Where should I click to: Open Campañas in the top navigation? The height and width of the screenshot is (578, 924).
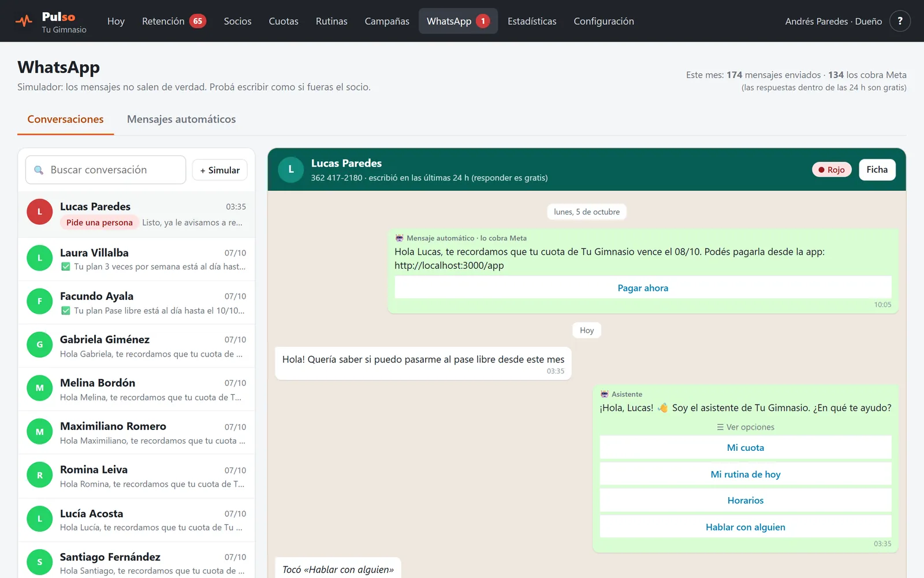point(387,21)
